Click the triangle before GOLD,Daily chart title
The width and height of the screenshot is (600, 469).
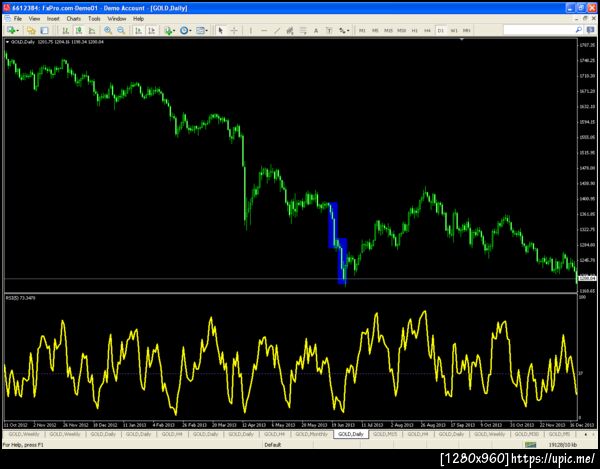pos(7,42)
